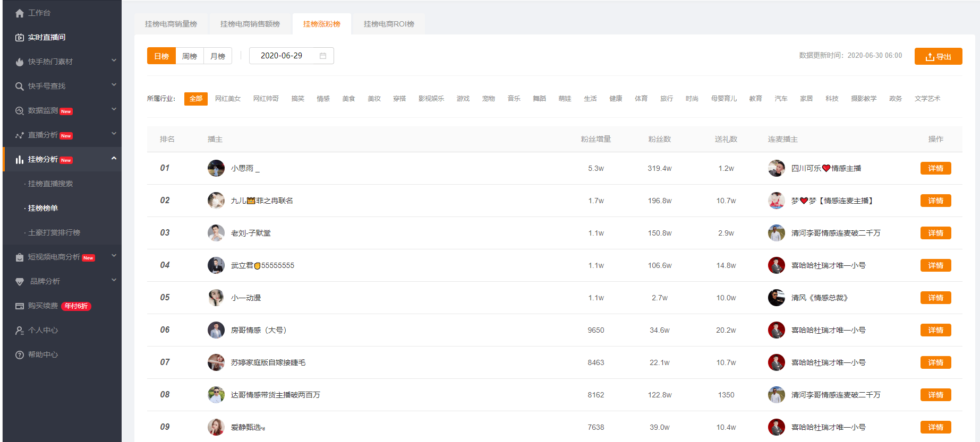Expand the 直播分析 menu chevron

114,134
